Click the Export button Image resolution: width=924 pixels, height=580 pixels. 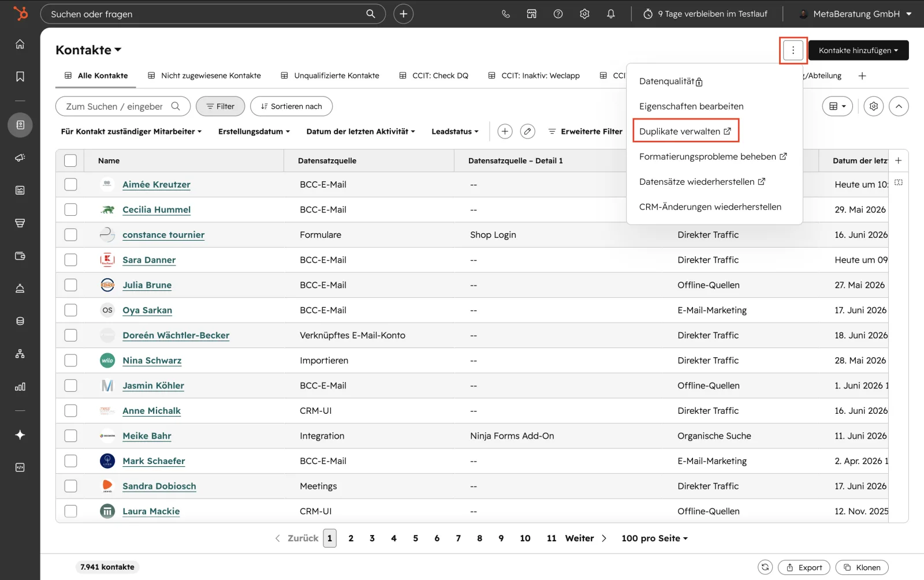(804, 567)
